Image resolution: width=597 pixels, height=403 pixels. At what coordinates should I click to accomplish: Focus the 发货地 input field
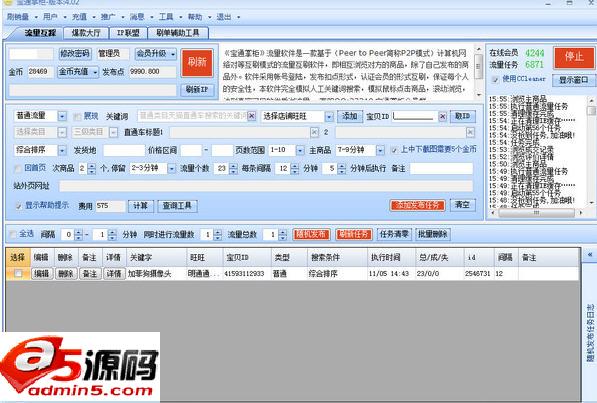[124, 150]
